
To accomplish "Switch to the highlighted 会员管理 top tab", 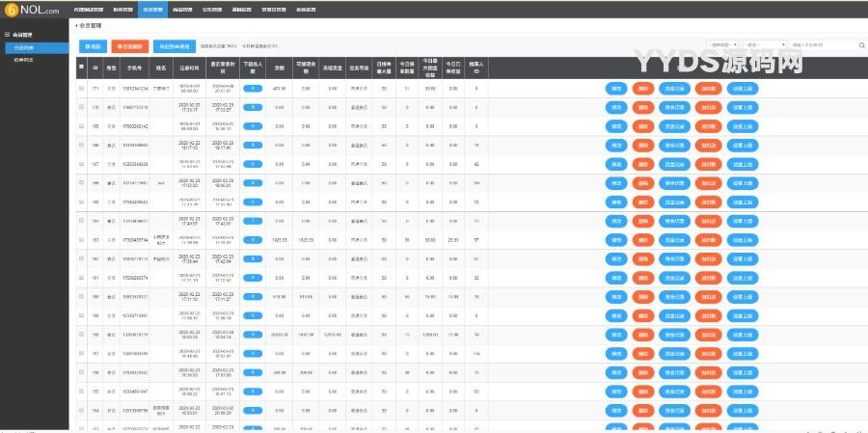I will tap(150, 7).
